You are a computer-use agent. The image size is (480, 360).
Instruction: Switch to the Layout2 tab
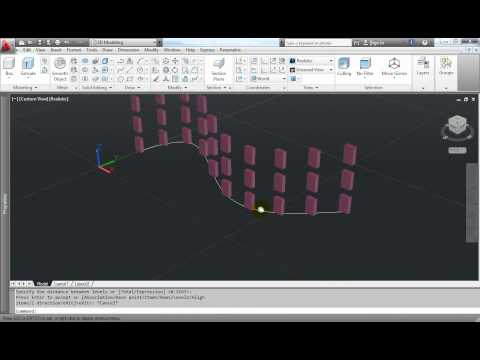[x=82, y=284]
